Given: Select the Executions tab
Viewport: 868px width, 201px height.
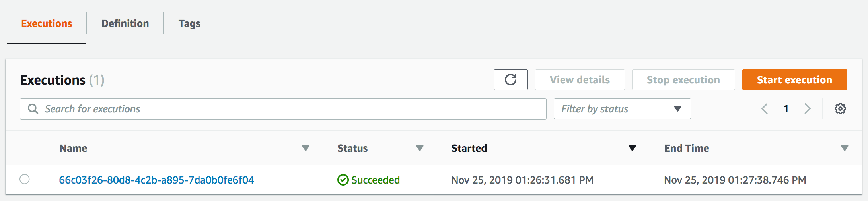Looking at the screenshot, I should click(x=47, y=23).
